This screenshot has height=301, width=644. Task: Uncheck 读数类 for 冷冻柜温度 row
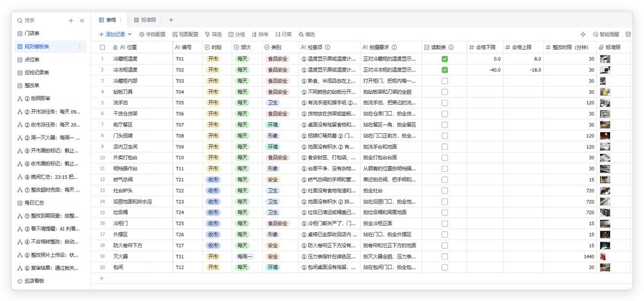point(445,70)
